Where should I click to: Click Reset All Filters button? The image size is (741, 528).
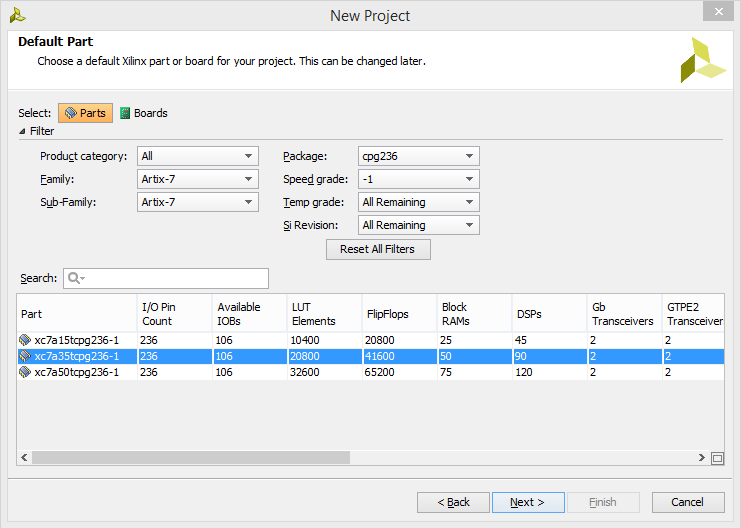click(x=378, y=249)
